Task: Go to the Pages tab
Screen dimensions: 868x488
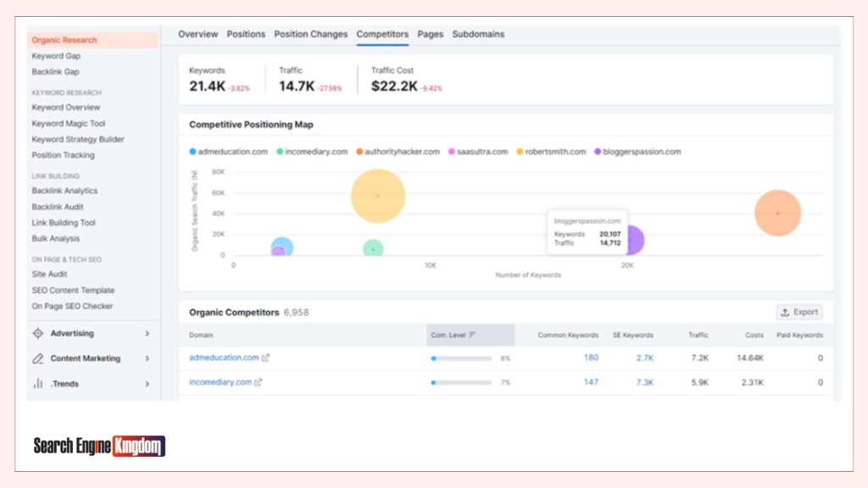Action: tap(430, 34)
